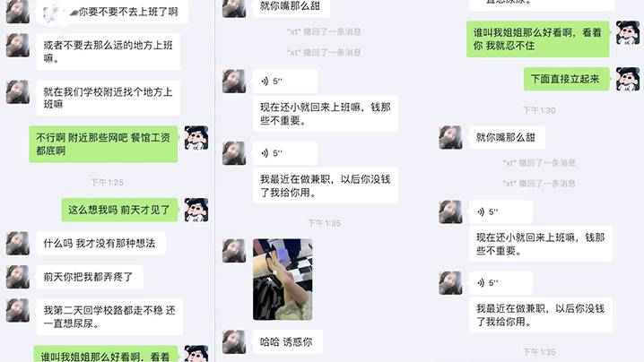Viewport: 644px width, 362px height.
Task: Open avatar beside '就在我们学校附近找个地方上班嘛' message
Action: point(18,91)
